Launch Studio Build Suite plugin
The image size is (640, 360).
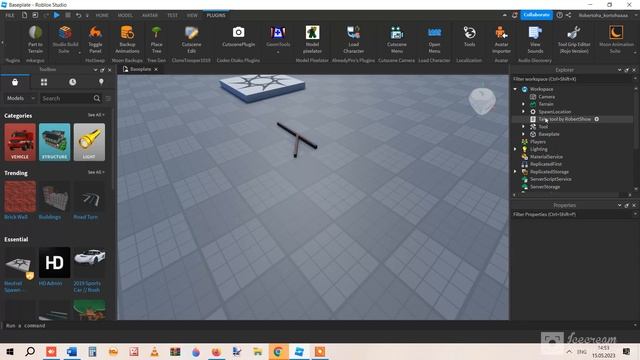(65, 39)
